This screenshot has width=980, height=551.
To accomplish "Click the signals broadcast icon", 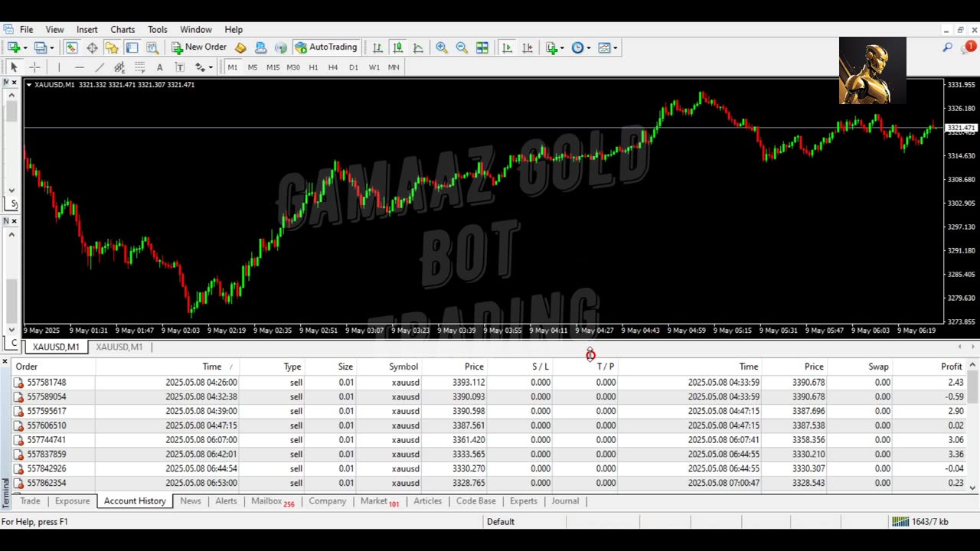I will tap(281, 47).
